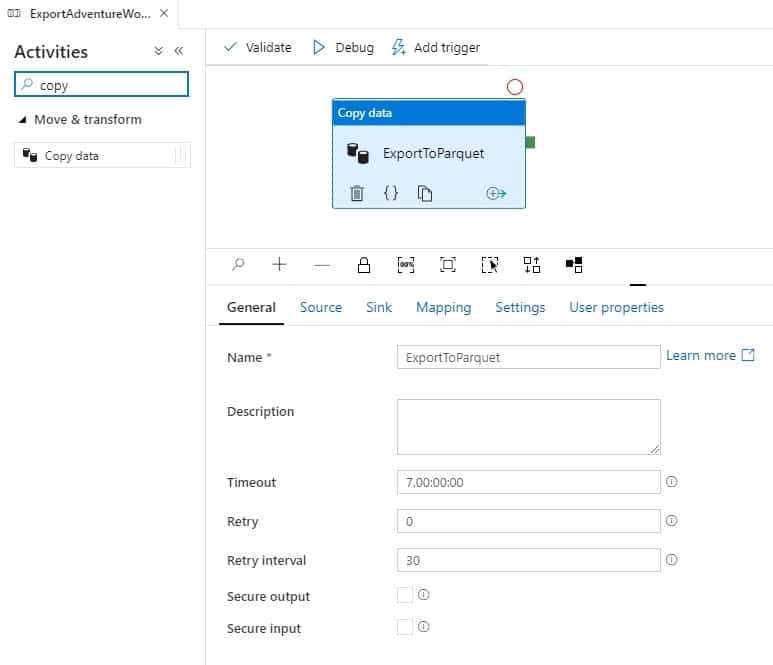Delete the ExportToParquet activity with the trash icon
The image size is (773, 665).
click(357, 193)
